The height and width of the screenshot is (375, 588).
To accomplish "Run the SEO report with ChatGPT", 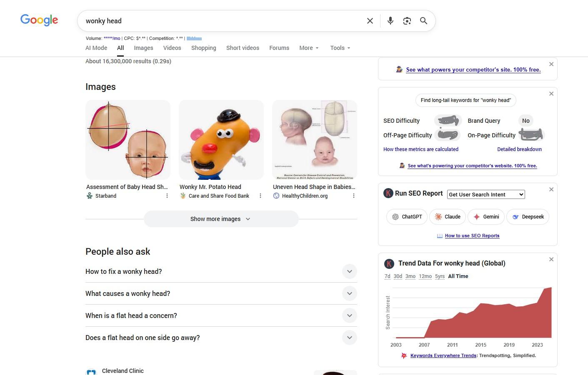I will [407, 217].
